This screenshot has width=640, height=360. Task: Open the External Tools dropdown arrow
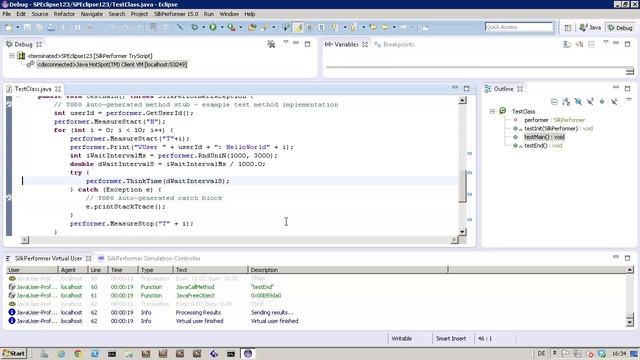click(x=240, y=27)
